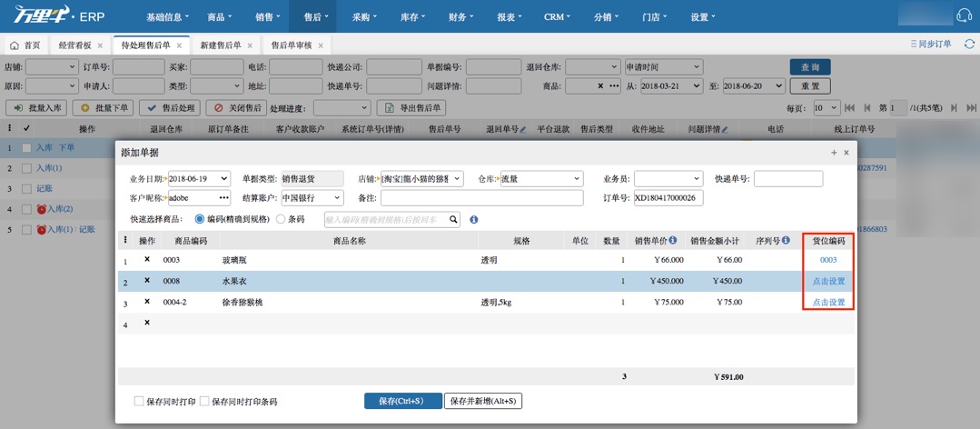This screenshot has width=980, height=429.
Task: Go to the last page of results
Action: click(971, 107)
